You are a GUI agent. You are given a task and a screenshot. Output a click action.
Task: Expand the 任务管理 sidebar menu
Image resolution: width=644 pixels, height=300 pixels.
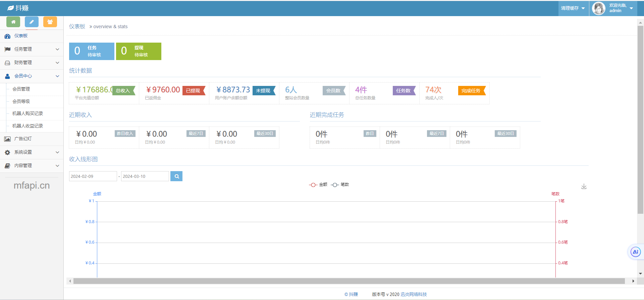click(x=32, y=49)
